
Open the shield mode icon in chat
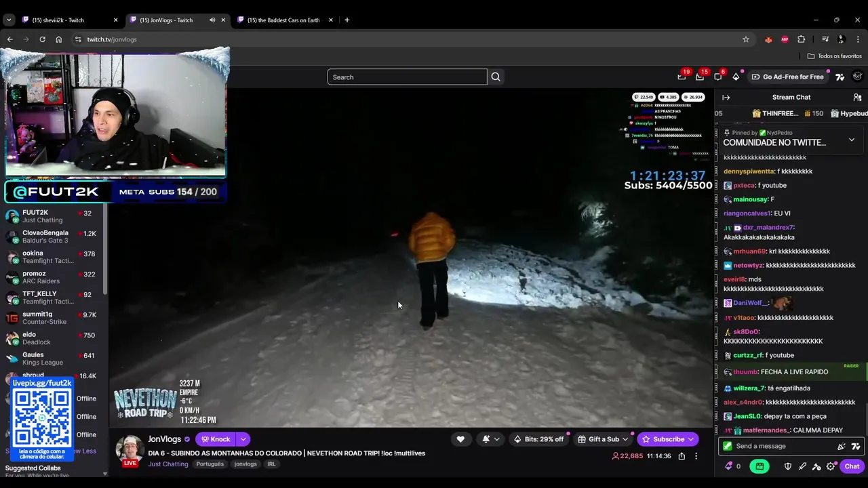[787, 466]
